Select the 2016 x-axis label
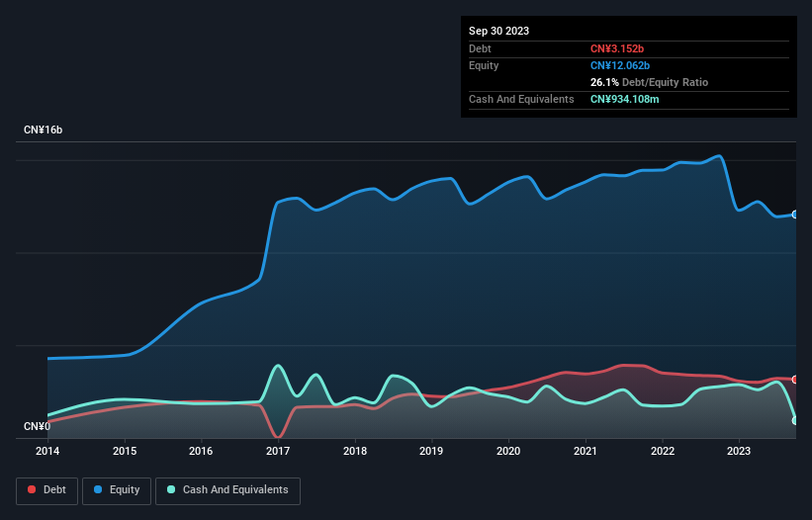812x520 pixels. click(x=201, y=451)
